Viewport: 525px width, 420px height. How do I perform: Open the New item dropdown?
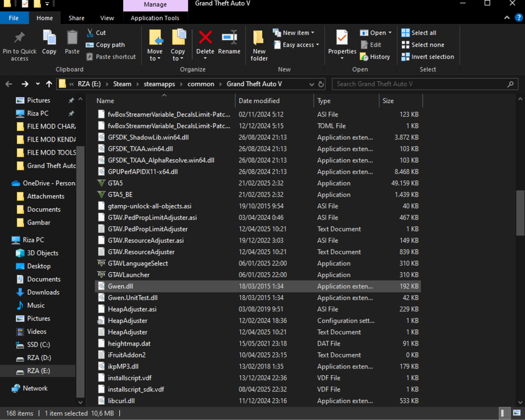294,32
